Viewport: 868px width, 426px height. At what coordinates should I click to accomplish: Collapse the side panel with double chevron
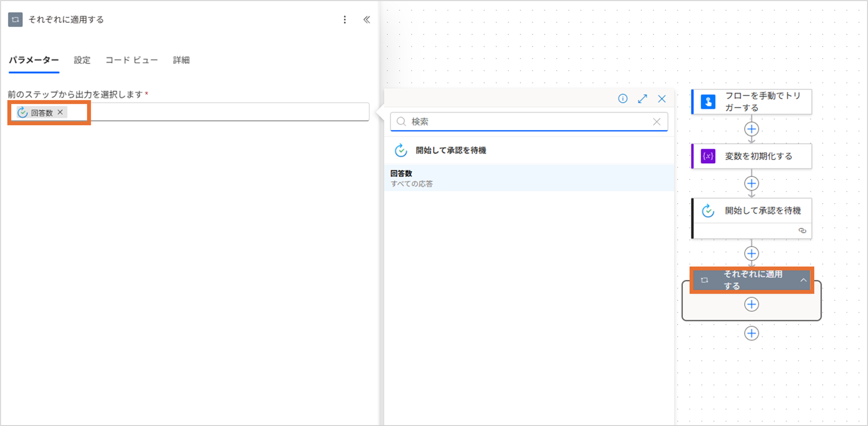click(367, 20)
